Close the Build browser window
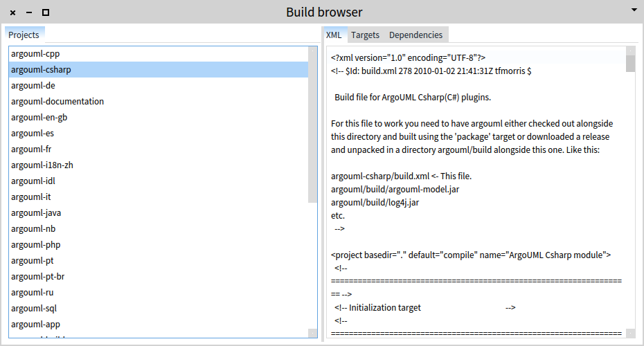 12,12
